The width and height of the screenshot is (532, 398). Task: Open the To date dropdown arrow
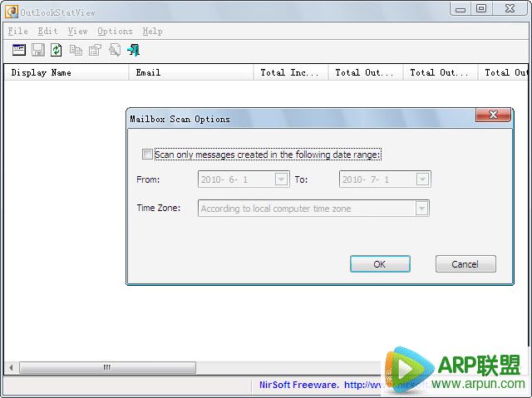422,179
